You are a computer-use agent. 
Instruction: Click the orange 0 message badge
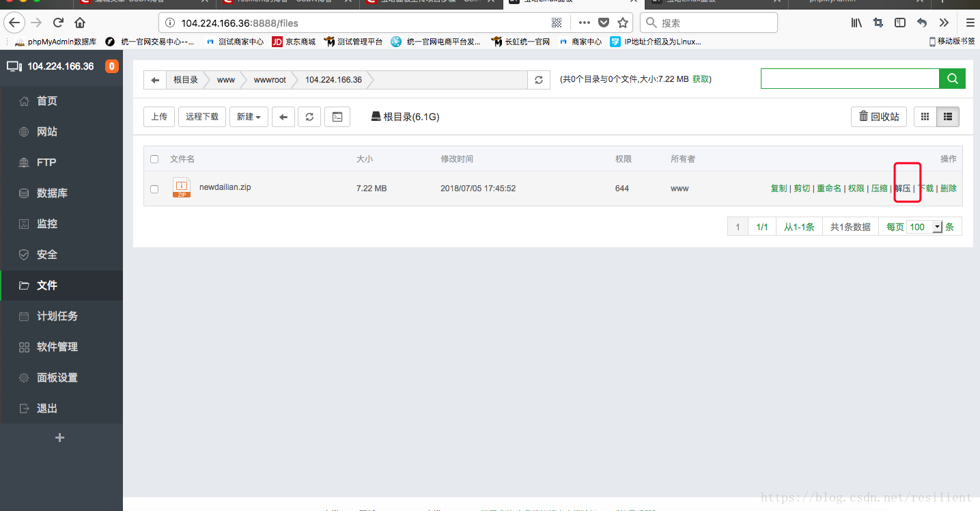coord(111,66)
